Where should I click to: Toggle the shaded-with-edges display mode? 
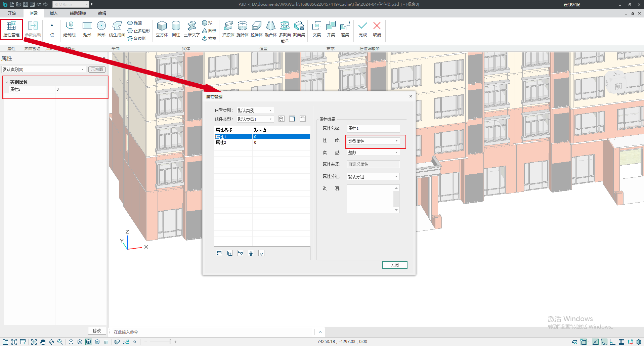pos(89,342)
